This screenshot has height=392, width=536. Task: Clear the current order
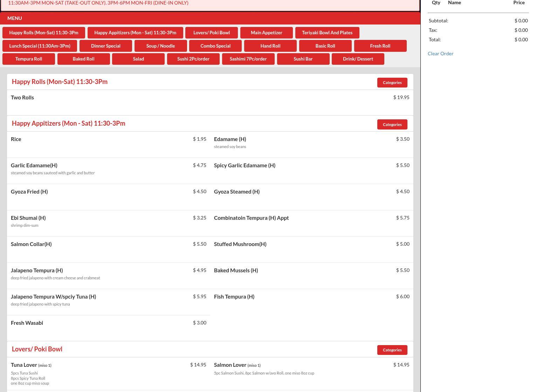tap(440, 54)
